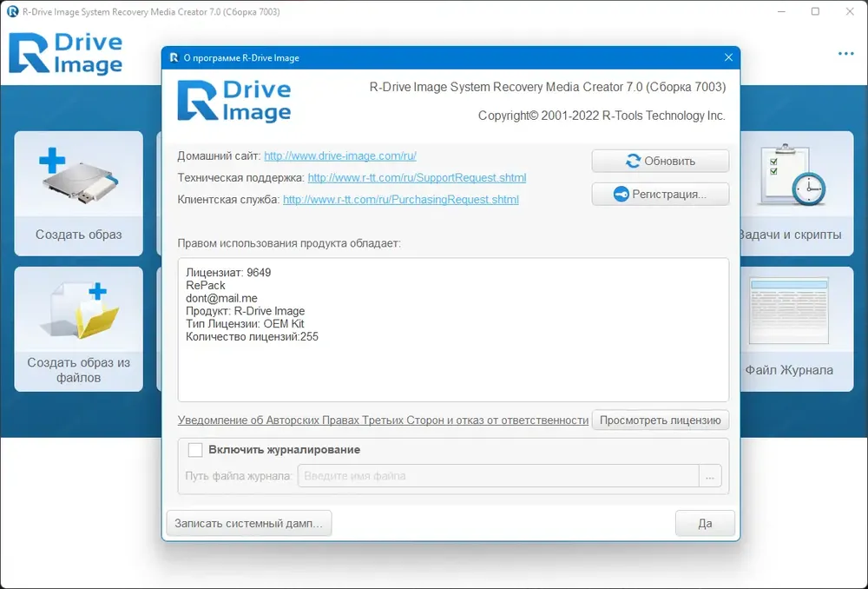Image resolution: width=868 pixels, height=589 pixels.
Task: Click the Количество лицензий:255 line
Action: pyautogui.click(x=252, y=336)
